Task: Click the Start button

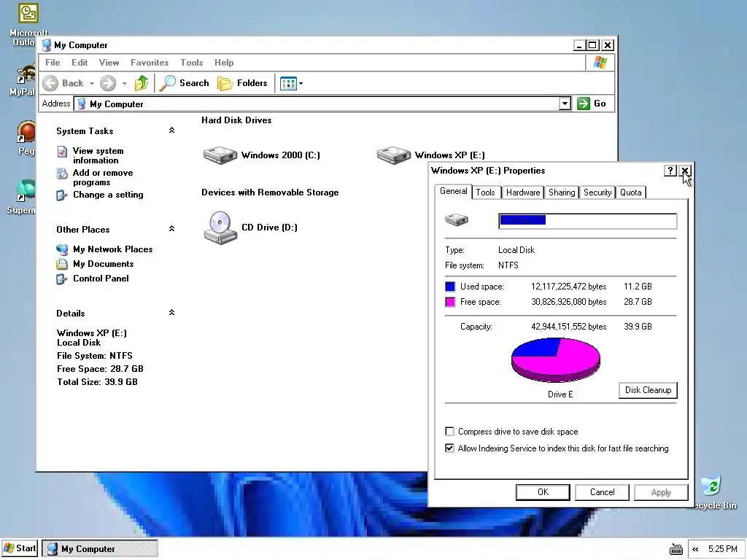Action: point(20,548)
